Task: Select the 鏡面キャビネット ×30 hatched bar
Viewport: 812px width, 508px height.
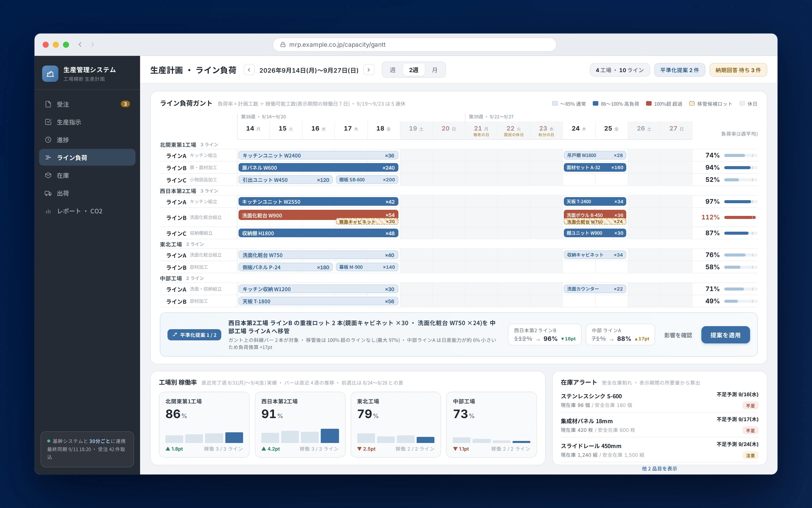Action: click(x=367, y=222)
